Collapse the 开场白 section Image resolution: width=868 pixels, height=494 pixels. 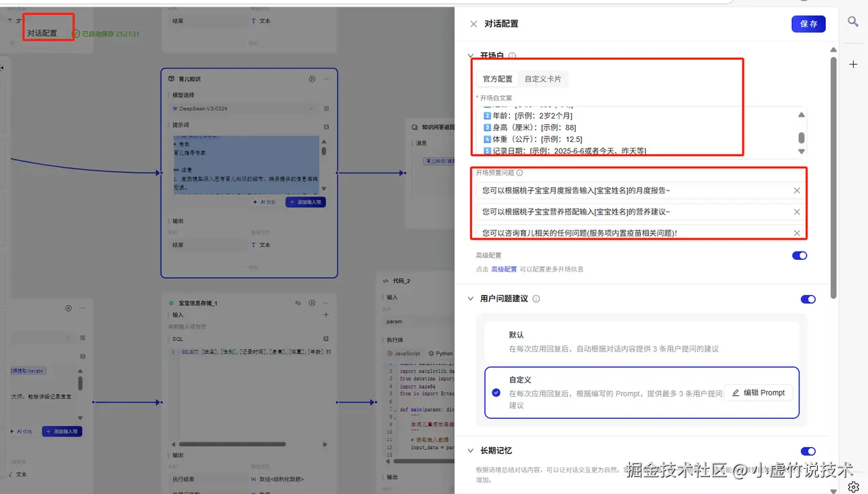point(470,56)
